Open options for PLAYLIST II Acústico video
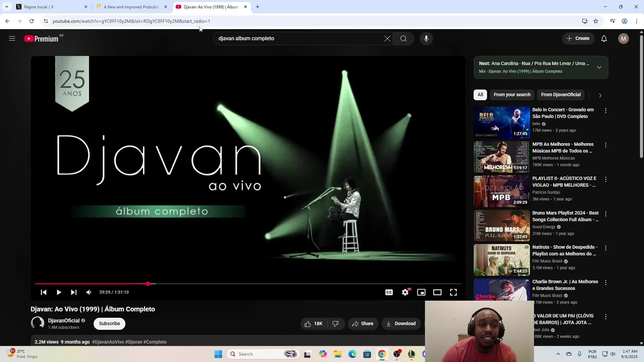 coord(605,179)
